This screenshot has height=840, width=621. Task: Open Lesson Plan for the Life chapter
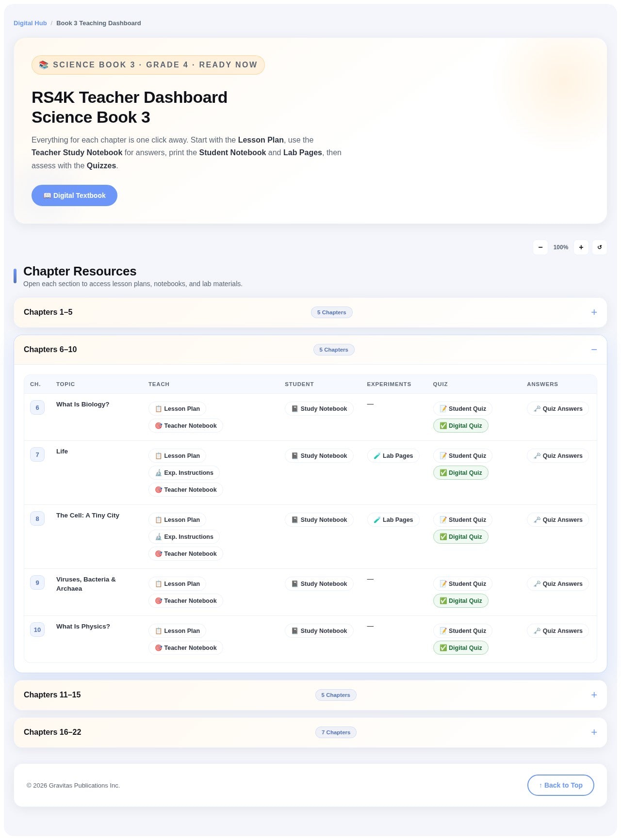tap(178, 456)
